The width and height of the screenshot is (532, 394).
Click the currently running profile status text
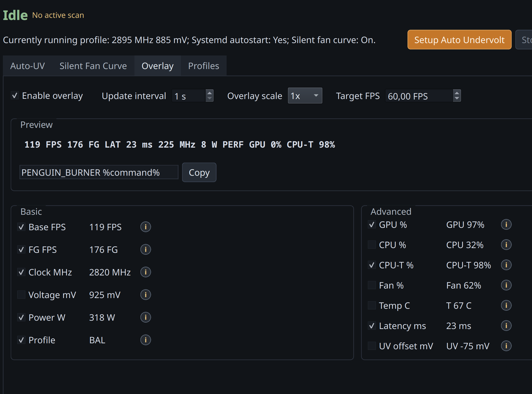(x=189, y=40)
